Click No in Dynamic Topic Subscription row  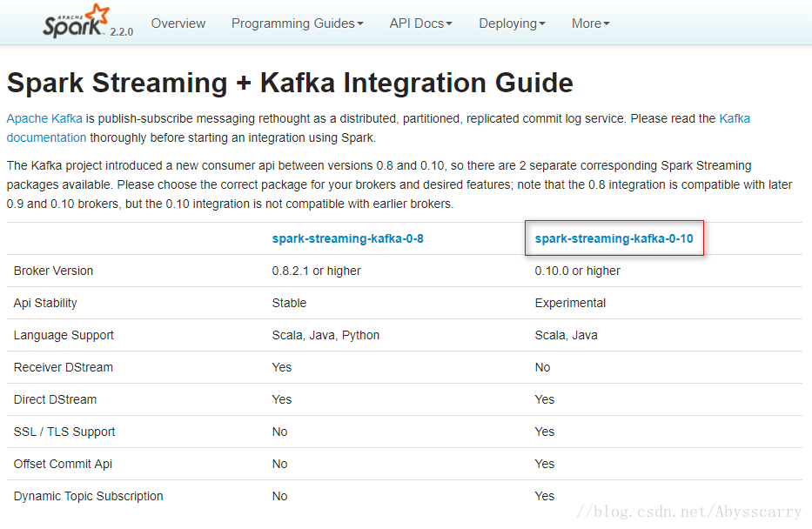[279, 496]
